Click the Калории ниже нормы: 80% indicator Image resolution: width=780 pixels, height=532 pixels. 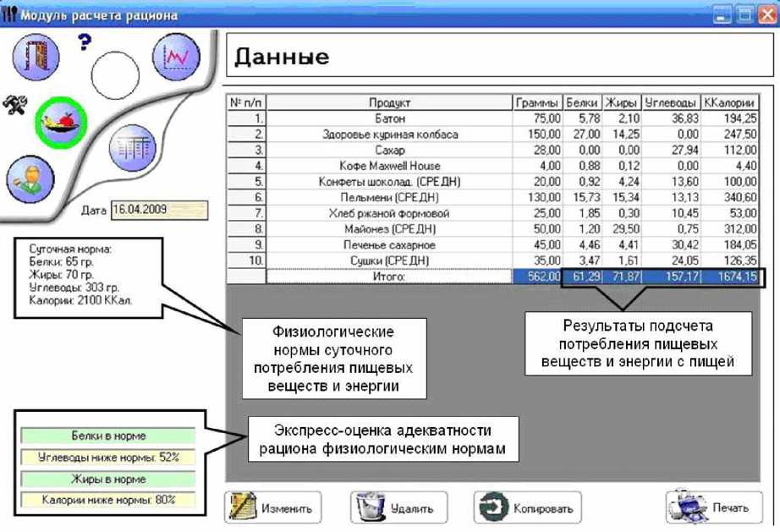click(108, 500)
